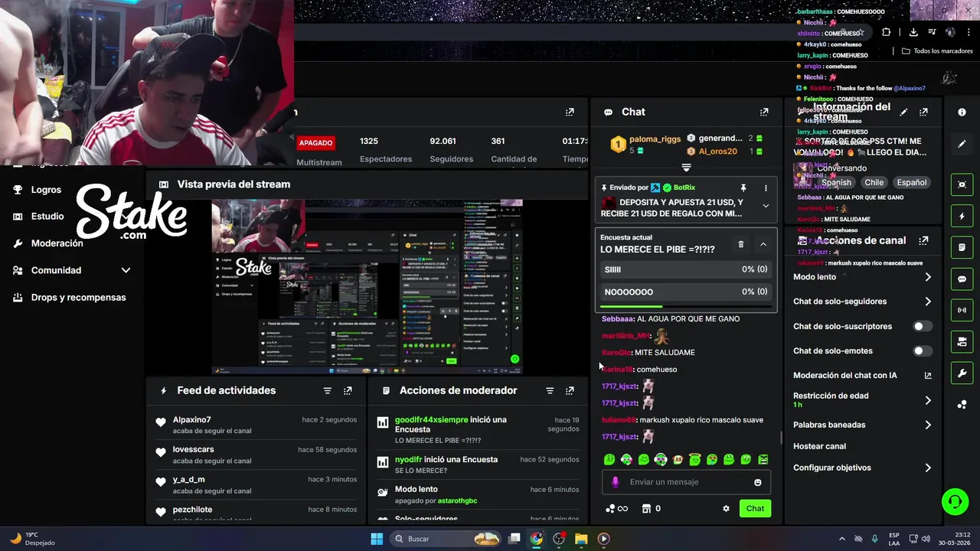Open pinned message three-dot options
Viewport: 980px width, 551px height.
pyautogui.click(x=766, y=187)
